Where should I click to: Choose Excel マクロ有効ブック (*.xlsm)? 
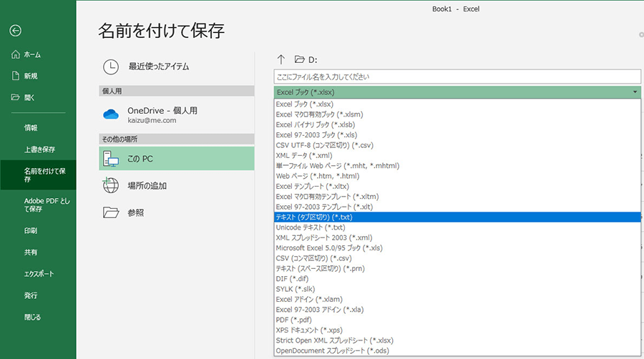tap(457, 114)
